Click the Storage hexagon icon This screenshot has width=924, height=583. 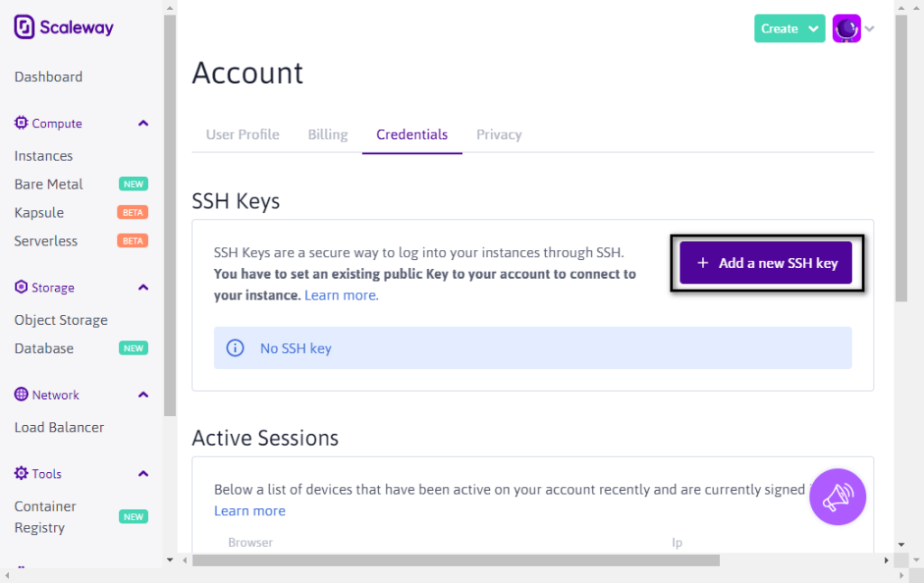click(x=22, y=286)
